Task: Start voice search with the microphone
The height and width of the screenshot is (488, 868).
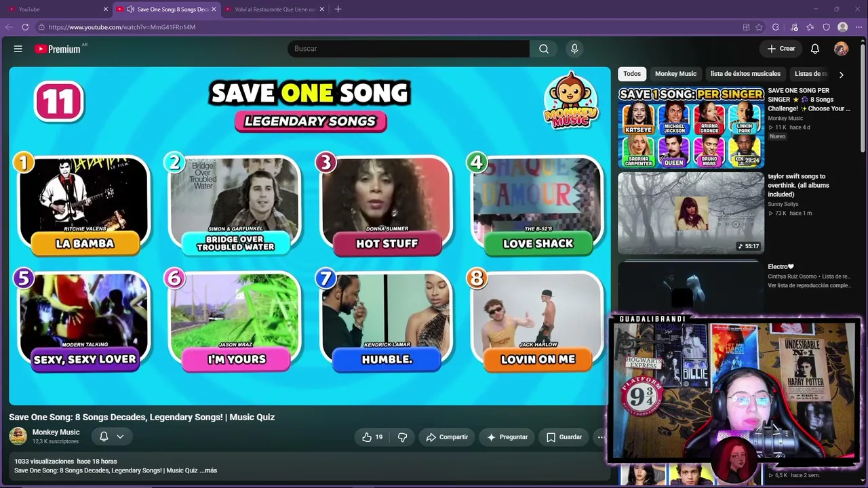Action: [574, 49]
